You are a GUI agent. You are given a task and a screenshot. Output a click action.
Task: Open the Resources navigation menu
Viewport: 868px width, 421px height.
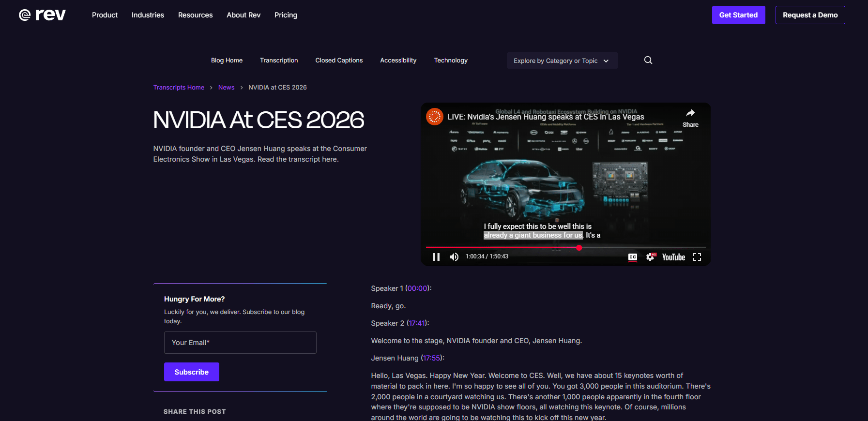195,15
